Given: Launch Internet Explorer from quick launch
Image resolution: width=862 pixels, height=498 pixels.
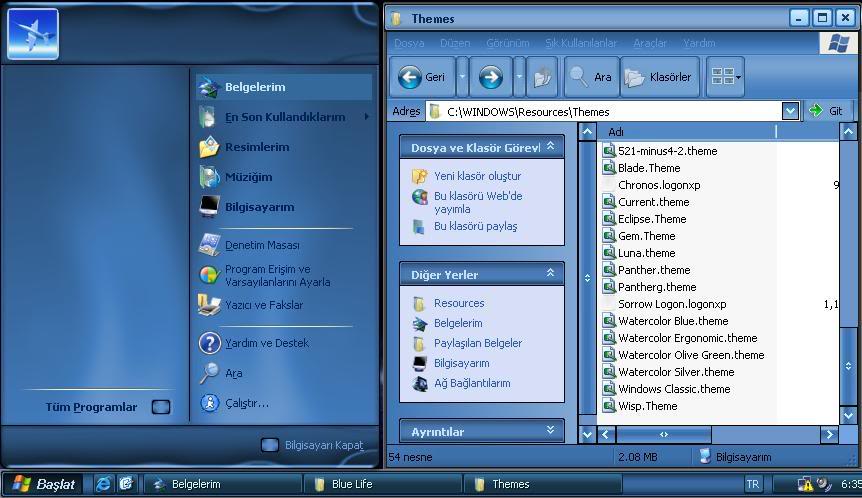Looking at the screenshot, I should (102, 484).
